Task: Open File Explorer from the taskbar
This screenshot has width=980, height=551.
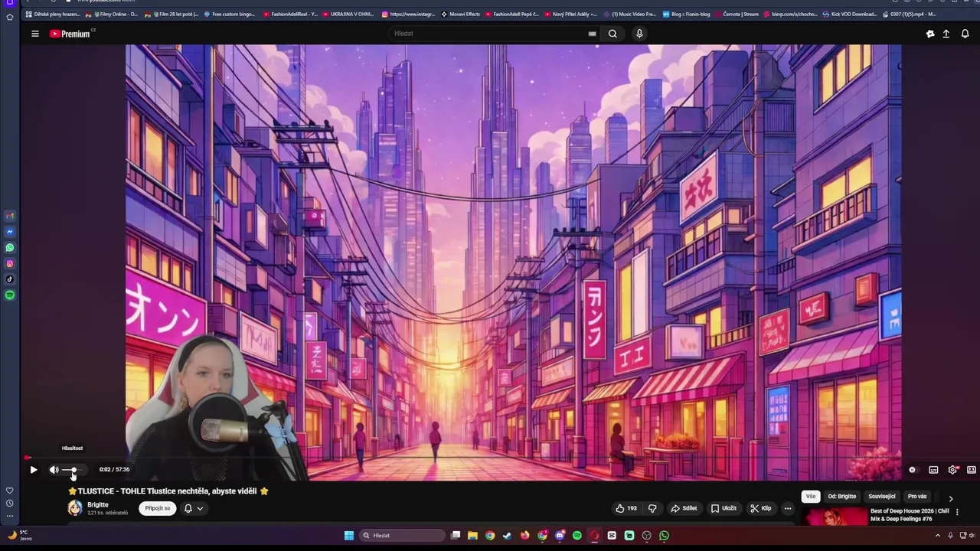Action: [x=472, y=536]
